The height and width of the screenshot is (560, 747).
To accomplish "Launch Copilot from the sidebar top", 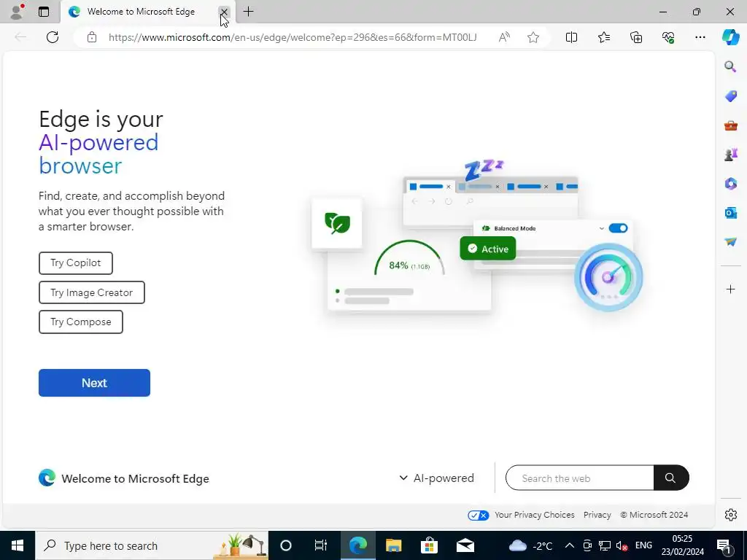I will (730, 37).
